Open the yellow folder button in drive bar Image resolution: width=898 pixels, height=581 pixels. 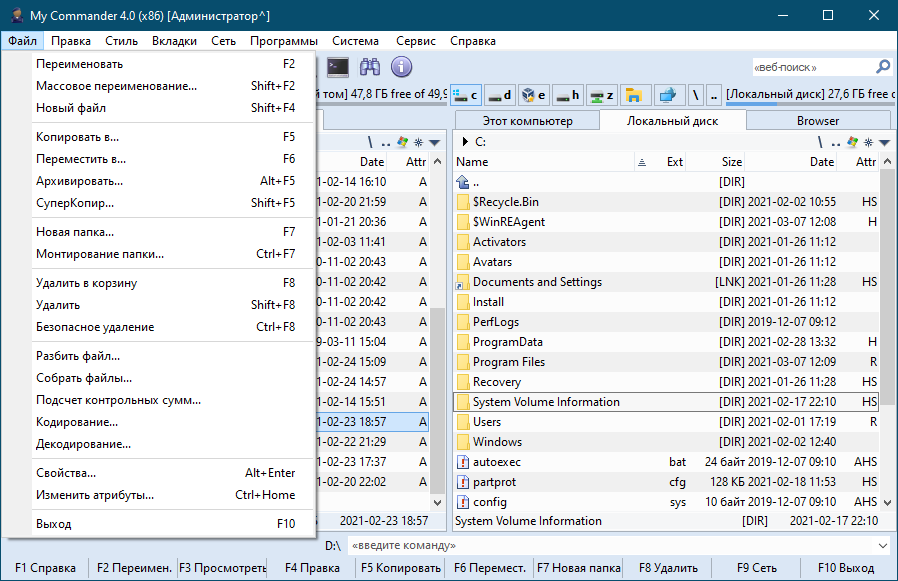coord(634,95)
